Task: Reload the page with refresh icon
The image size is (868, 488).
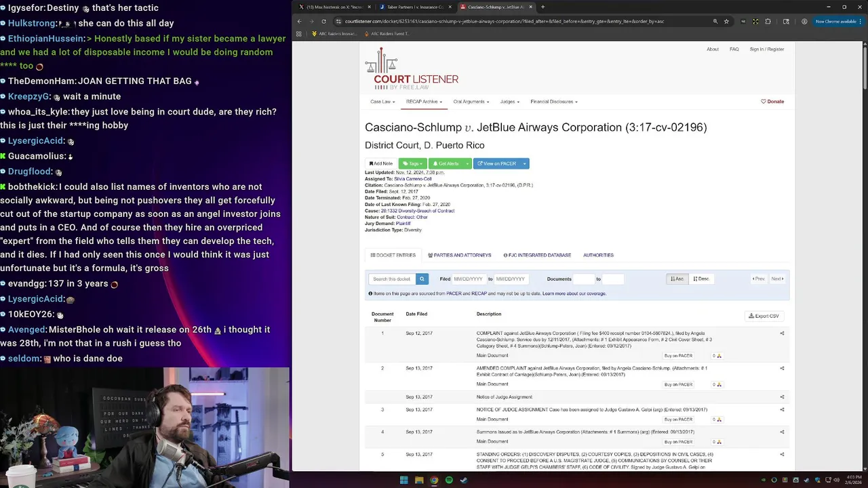Action: [323, 21]
